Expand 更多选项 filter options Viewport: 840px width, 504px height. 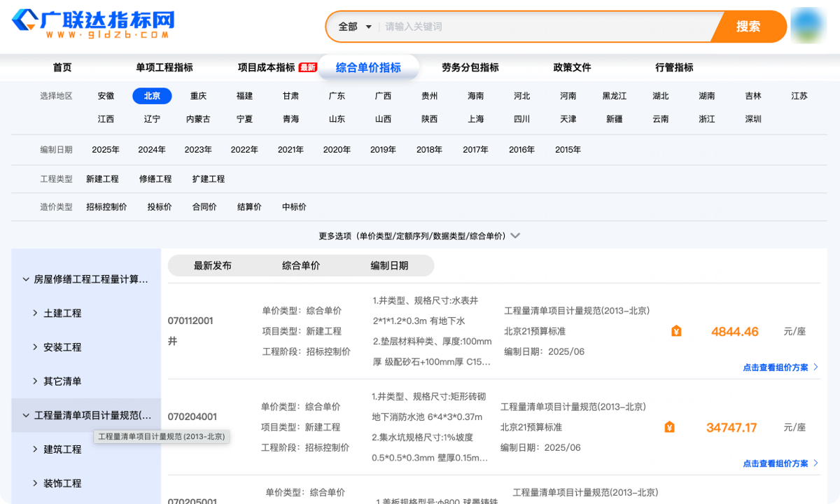(419, 236)
